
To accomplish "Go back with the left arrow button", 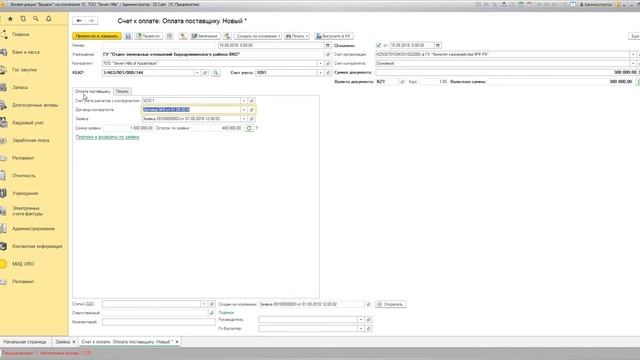I will pos(79,20).
